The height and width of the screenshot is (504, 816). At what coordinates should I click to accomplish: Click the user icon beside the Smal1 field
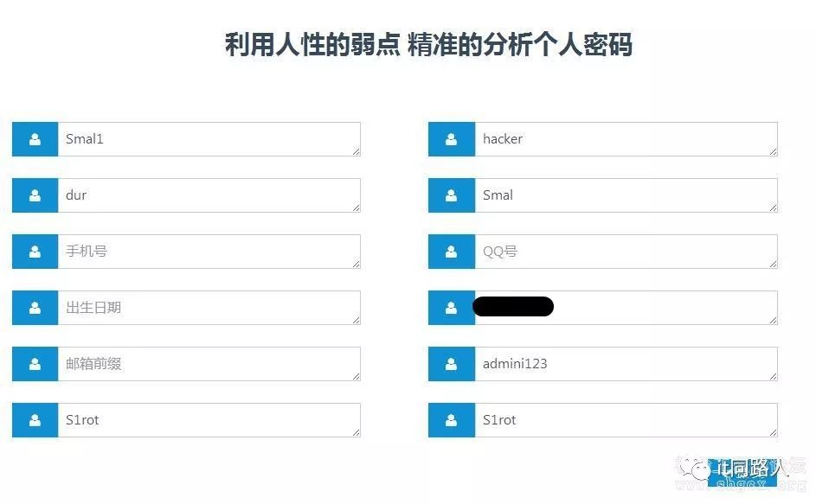tap(35, 139)
